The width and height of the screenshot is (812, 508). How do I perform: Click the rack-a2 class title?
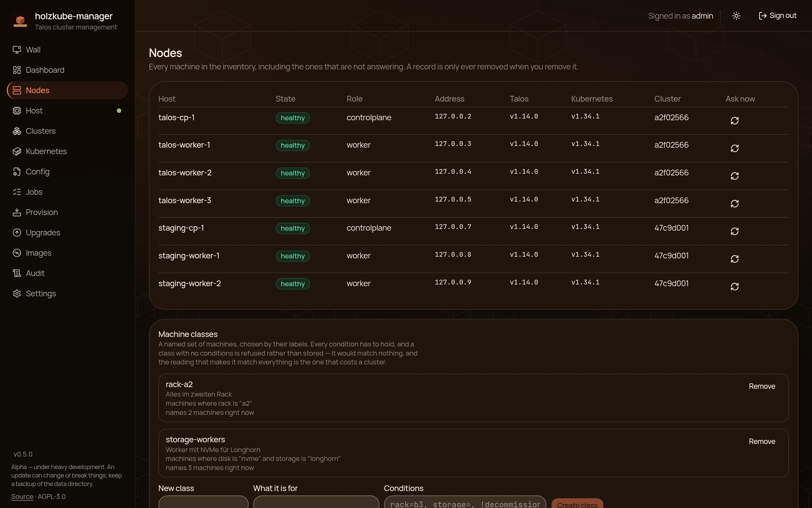[179, 384]
